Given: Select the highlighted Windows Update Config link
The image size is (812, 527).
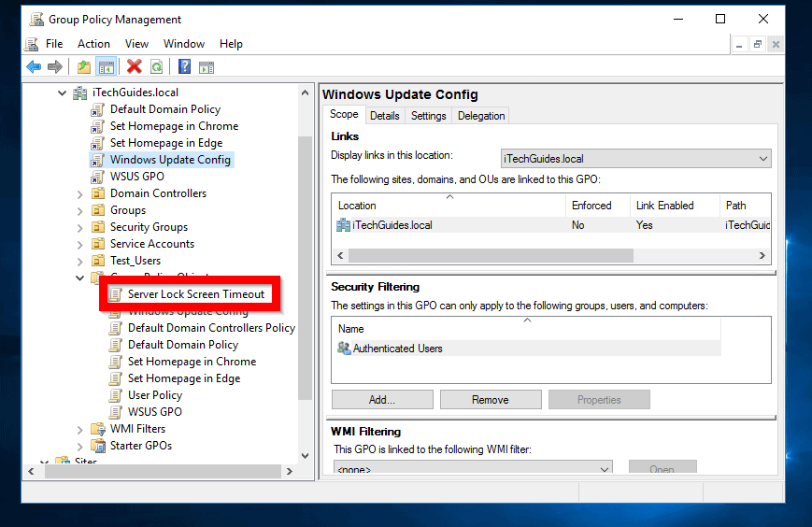Looking at the screenshot, I should tap(170, 160).
